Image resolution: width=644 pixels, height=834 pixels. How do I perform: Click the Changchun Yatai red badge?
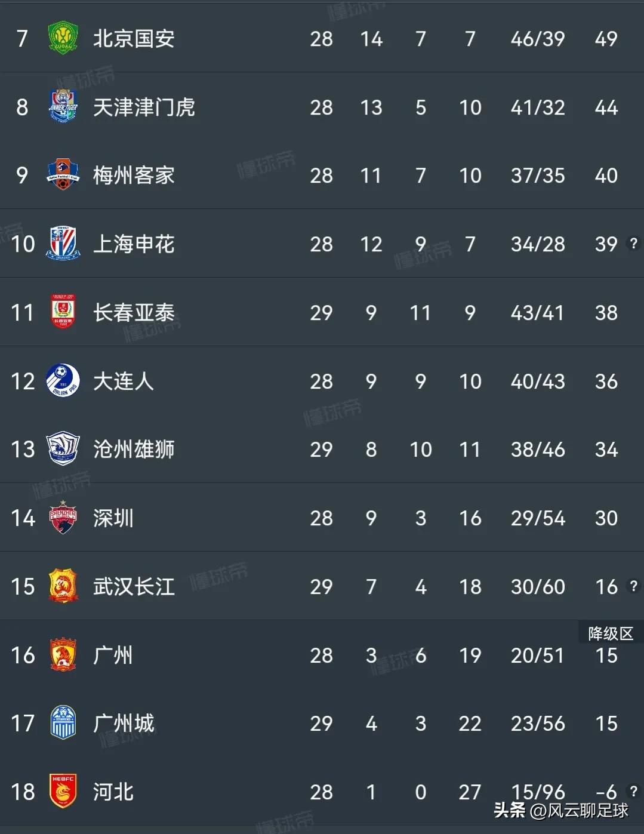coord(63,312)
